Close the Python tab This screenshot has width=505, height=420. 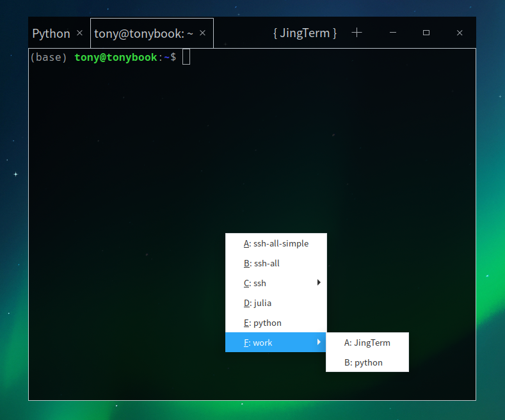click(x=79, y=33)
